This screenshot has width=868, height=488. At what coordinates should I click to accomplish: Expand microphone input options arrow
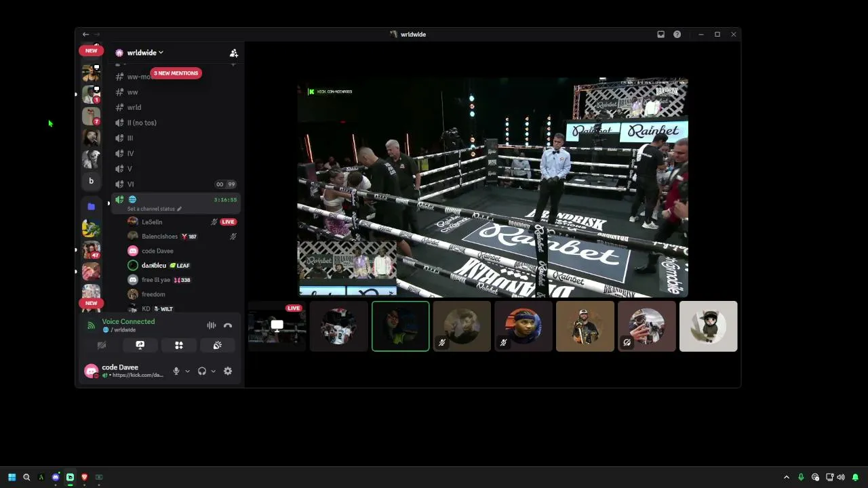coord(187,371)
